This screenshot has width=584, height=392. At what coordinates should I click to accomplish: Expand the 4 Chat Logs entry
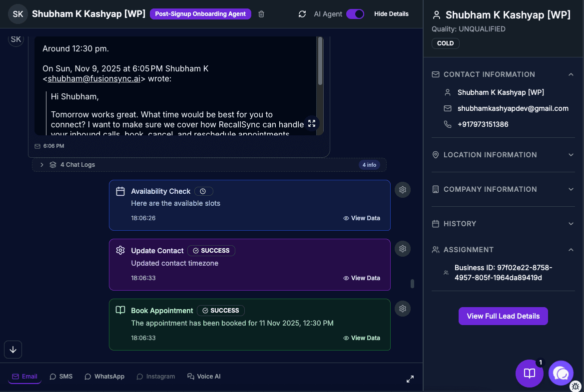pyautogui.click(x=42, y=164)
